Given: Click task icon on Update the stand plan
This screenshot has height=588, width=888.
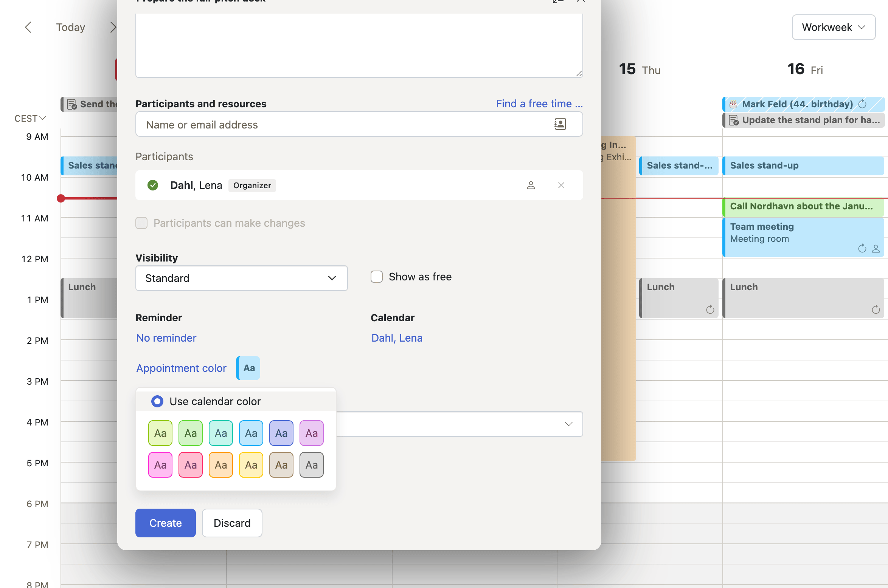Looking at the screenshot, I should [x=734, y=120].
